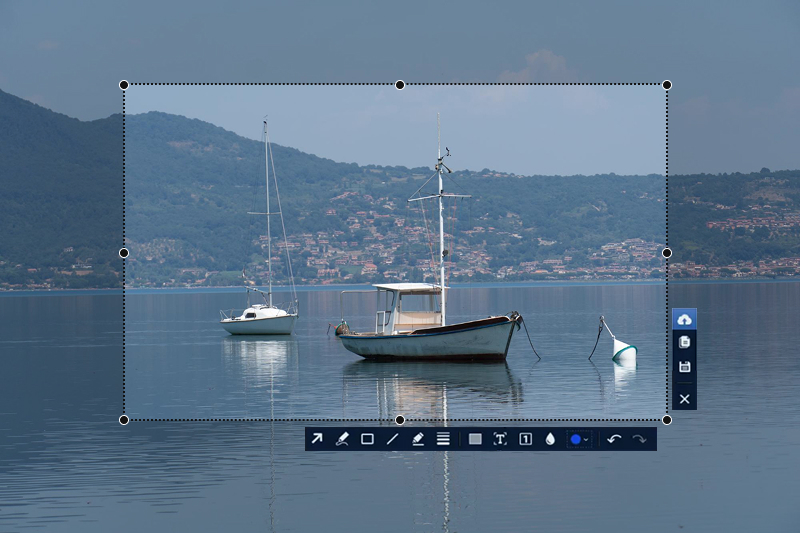Viewport: 800px width, 533px height.
Task: Select the horizontal lines tool
Action: click(443, 439)
